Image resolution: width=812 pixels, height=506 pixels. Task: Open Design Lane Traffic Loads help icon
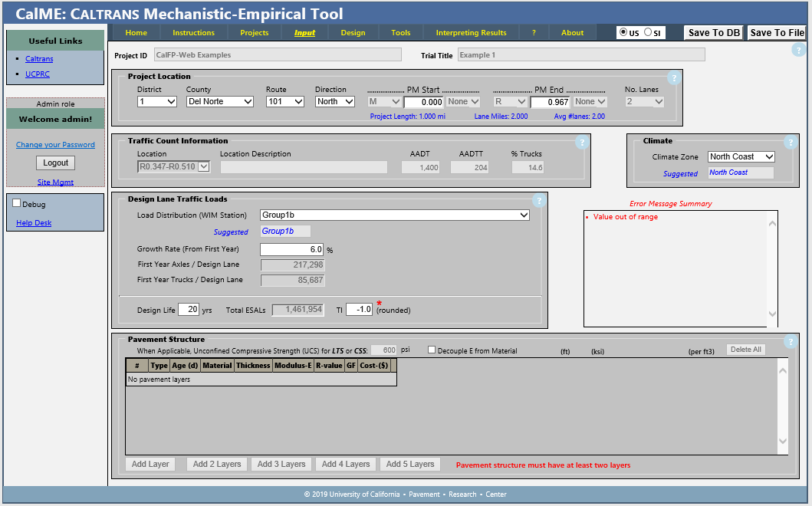(538, 200)
